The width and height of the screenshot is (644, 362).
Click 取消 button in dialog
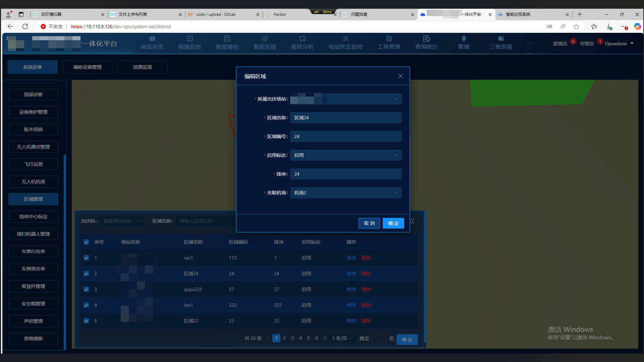[x=369, y=223]
